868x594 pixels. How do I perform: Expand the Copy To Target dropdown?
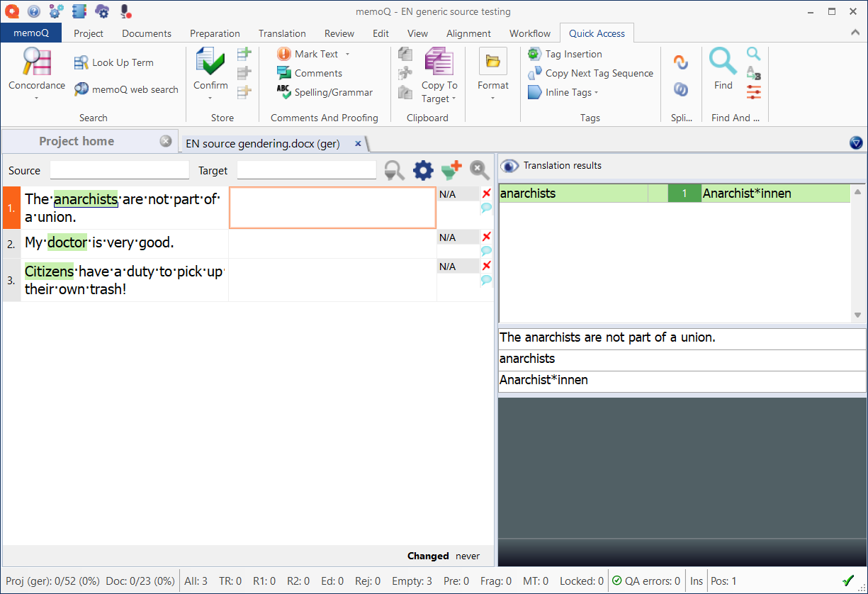point(453,99)
